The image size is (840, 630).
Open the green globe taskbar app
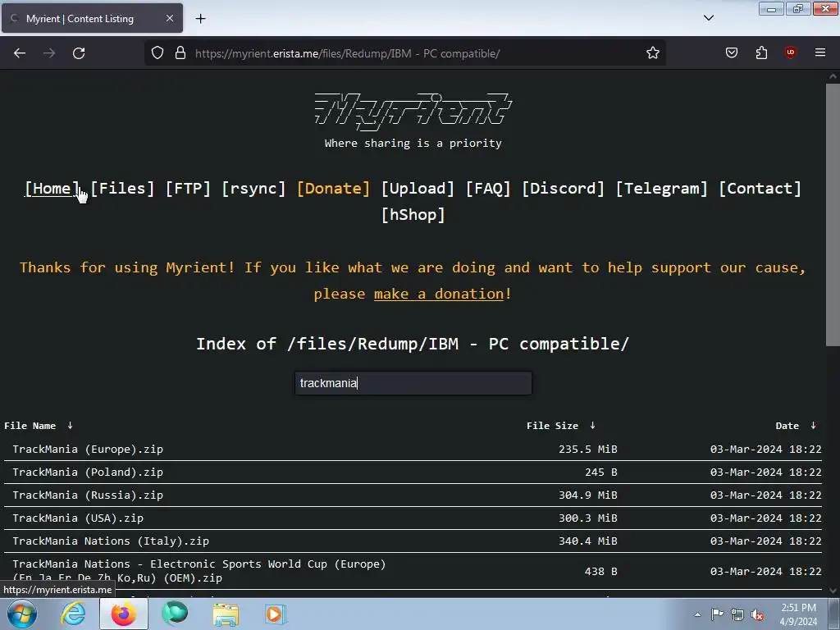tap(175, 614)
